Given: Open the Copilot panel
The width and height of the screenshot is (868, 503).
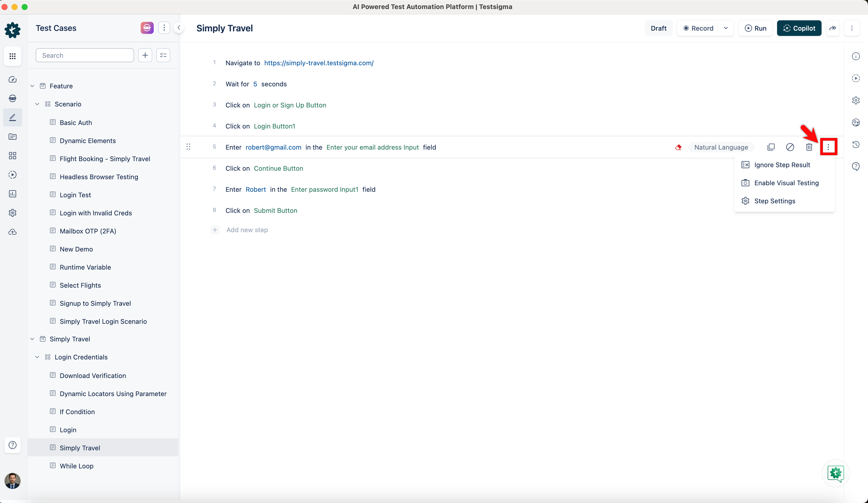Looking at the screenshot, I should coord(799,28).
